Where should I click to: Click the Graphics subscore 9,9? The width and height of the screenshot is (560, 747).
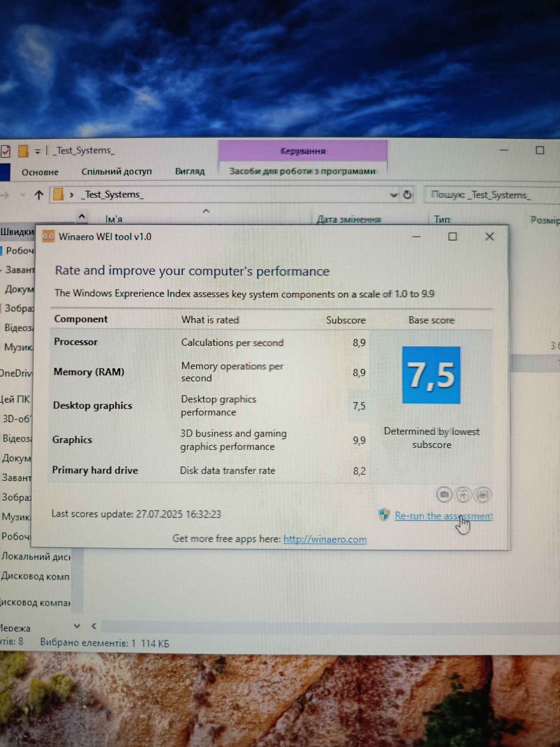tap(359, 441)
